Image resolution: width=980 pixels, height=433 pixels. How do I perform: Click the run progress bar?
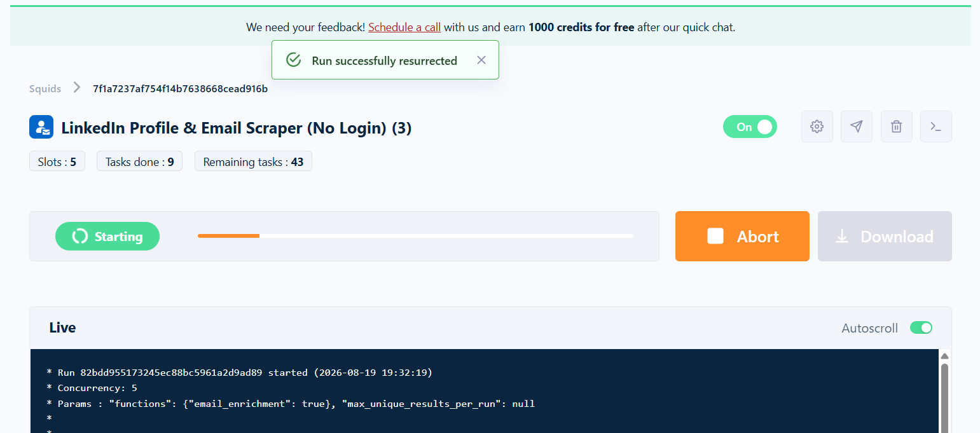pyautogui.click(x=415, y=236)
